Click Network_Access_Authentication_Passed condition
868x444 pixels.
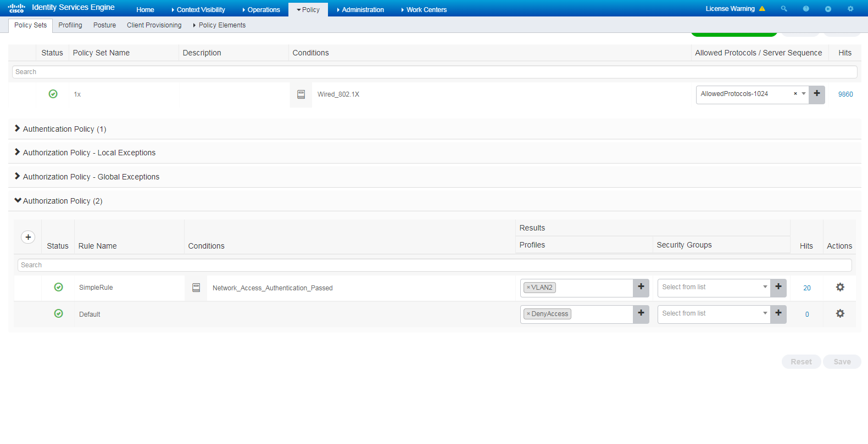[x=272, y=288]
